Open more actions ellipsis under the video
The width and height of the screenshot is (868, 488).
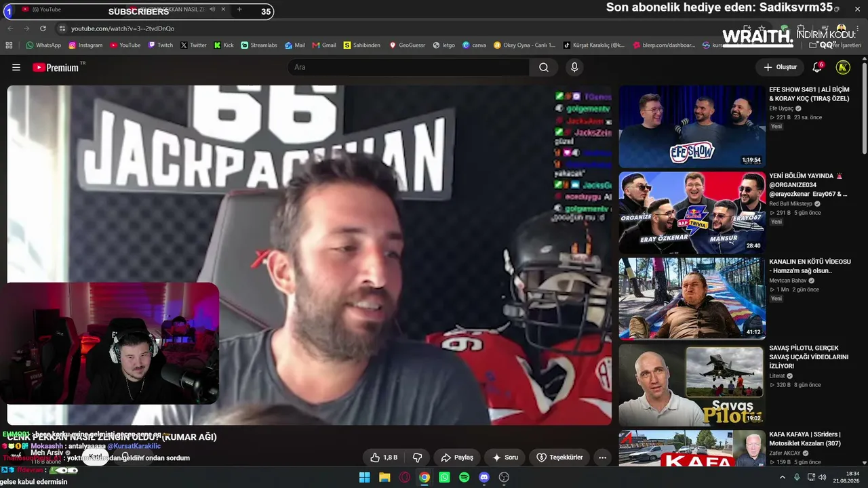tap(602, 457)
